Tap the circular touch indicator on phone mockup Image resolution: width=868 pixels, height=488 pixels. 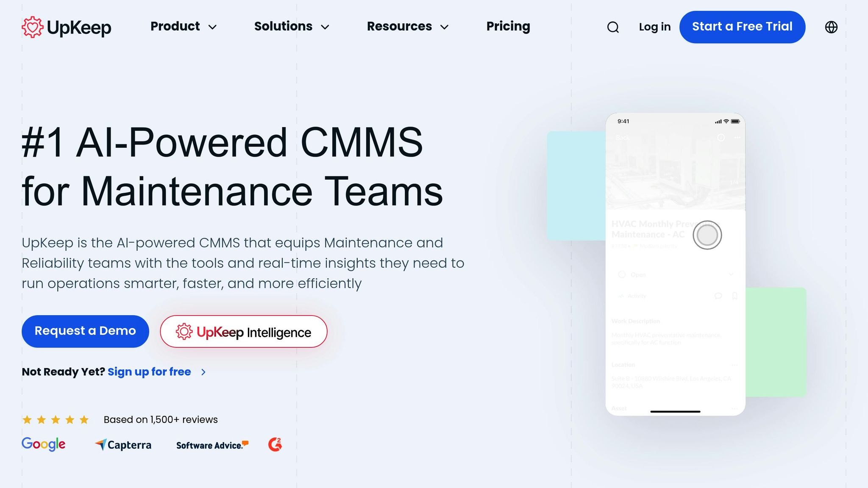pos(707,235)
